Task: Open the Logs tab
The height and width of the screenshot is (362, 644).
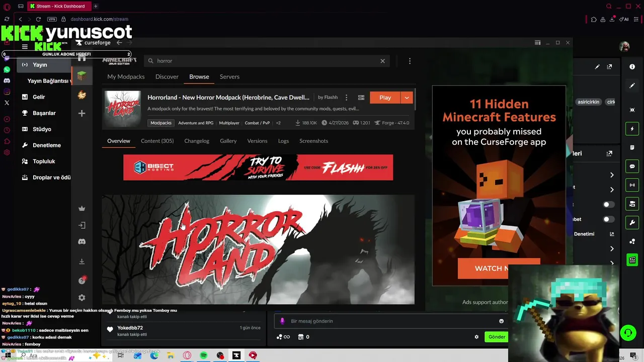Action: (283, 141)
